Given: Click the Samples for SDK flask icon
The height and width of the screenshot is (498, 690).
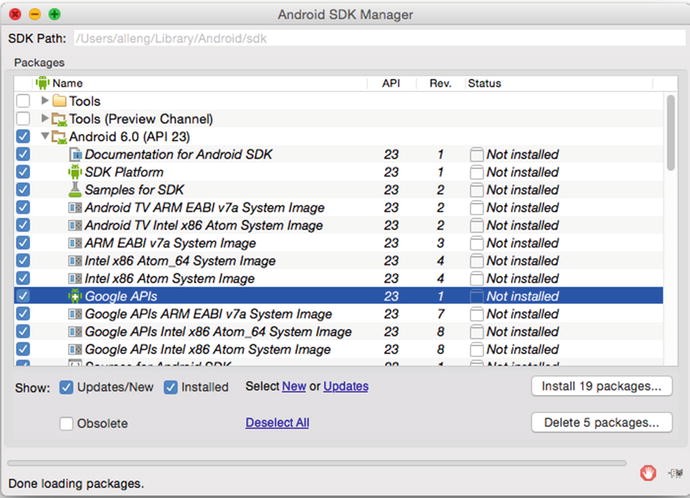Looking at the screenshot, I should 75,190.
